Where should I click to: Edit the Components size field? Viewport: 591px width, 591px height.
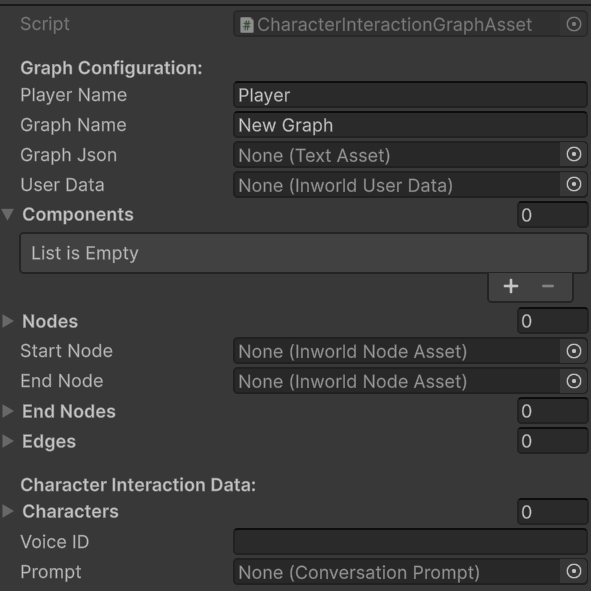click(553, 215)
